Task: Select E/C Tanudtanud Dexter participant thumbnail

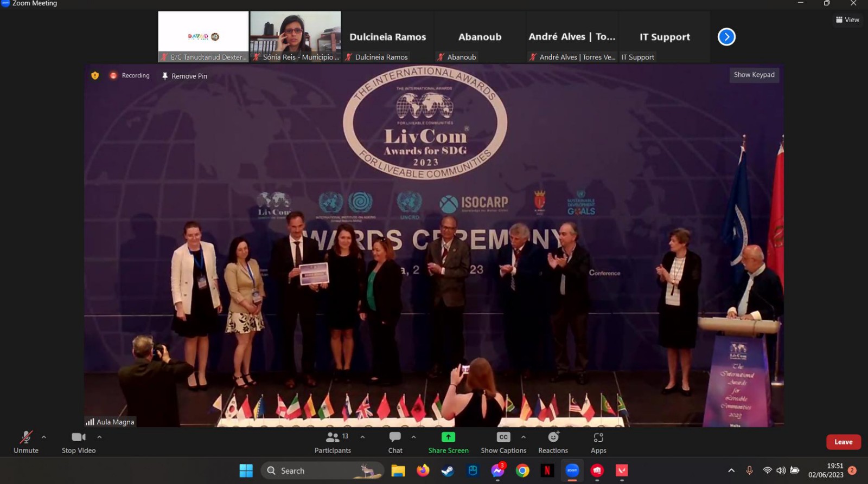Action: [203, 37]
